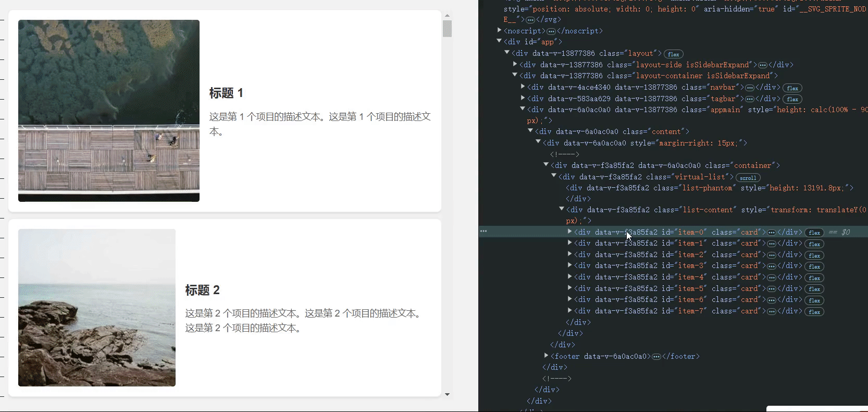Click the 标题 1 card heading
This screenshot has width=868, height=412.
[226, 93]
